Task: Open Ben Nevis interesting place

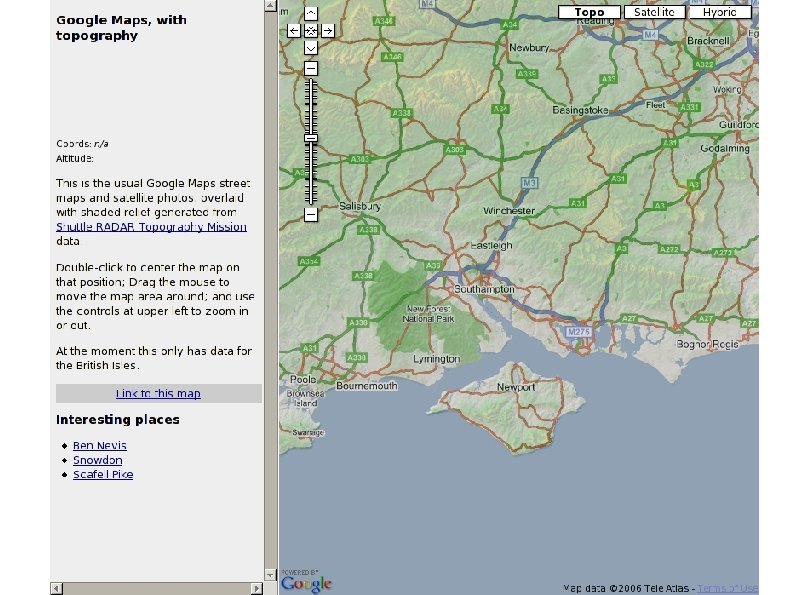Action: click(100, 446)
